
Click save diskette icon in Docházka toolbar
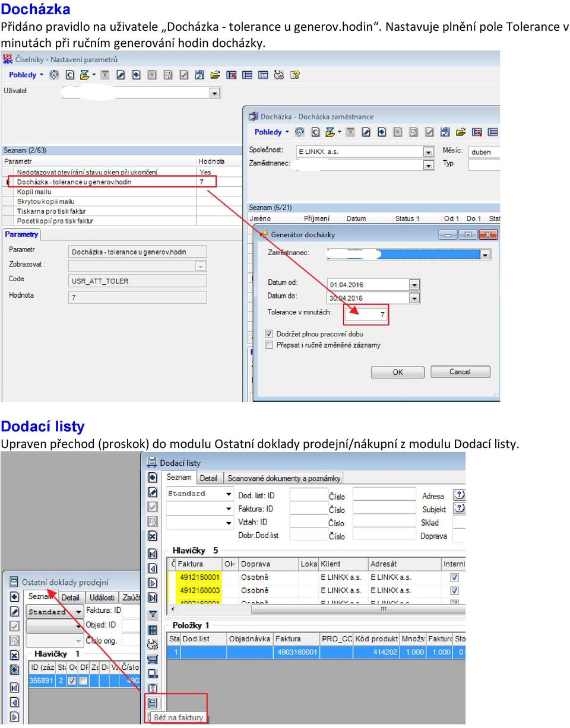tap(445, 132)
